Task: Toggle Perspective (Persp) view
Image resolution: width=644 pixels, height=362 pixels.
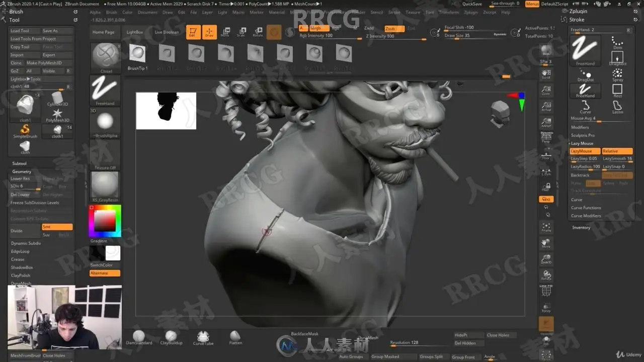Action: click(546, 138)
